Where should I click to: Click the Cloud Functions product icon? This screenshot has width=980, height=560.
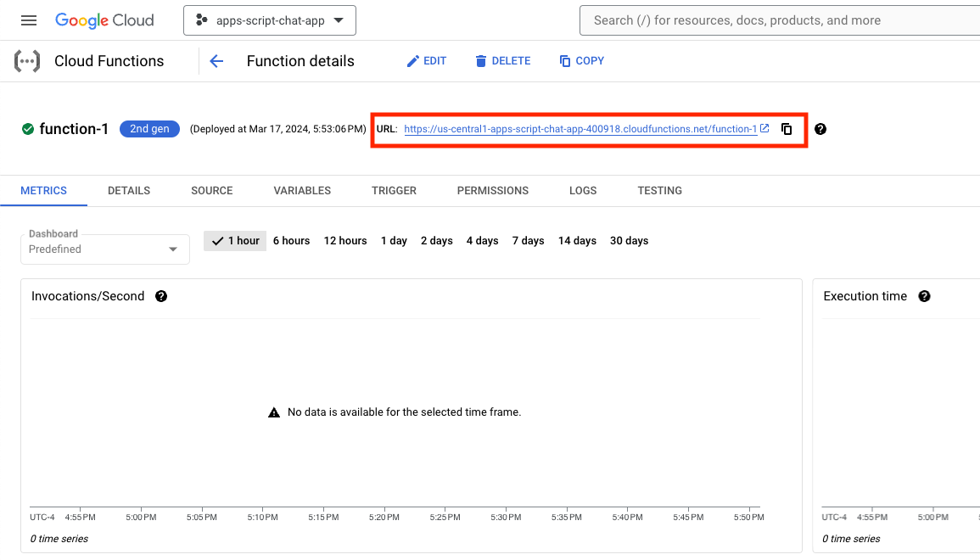pos(27,61)
